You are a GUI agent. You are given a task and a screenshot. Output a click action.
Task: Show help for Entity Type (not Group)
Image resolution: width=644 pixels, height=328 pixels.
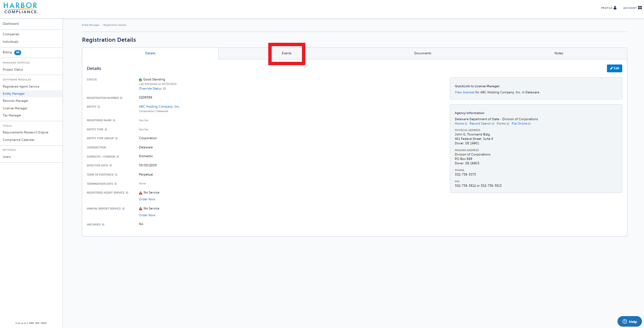[106, 129]
